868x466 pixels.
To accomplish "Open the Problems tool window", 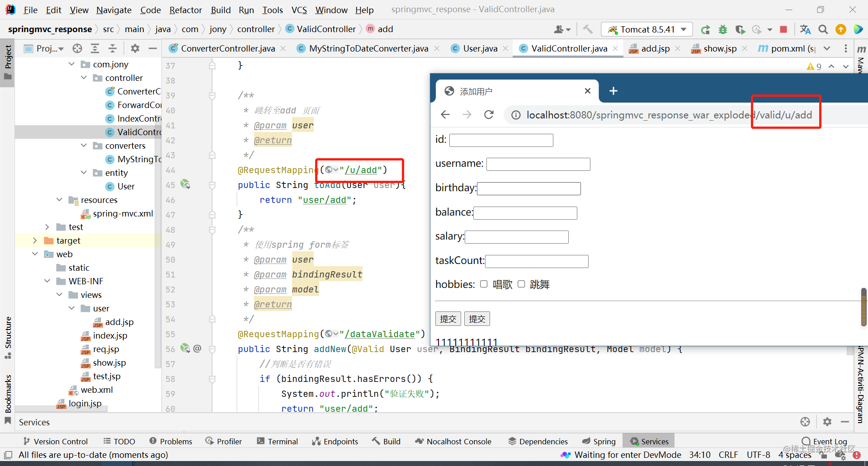I will click(x=171, y=441).
